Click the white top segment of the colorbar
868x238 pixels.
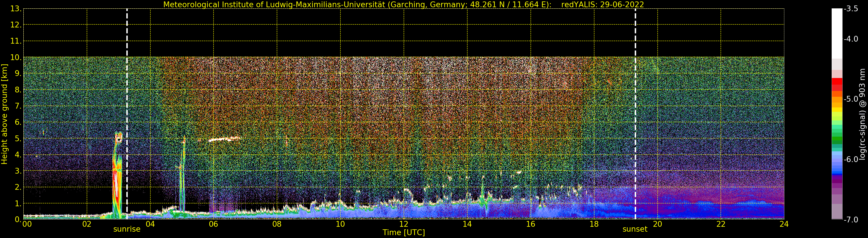tap(837, 34)
